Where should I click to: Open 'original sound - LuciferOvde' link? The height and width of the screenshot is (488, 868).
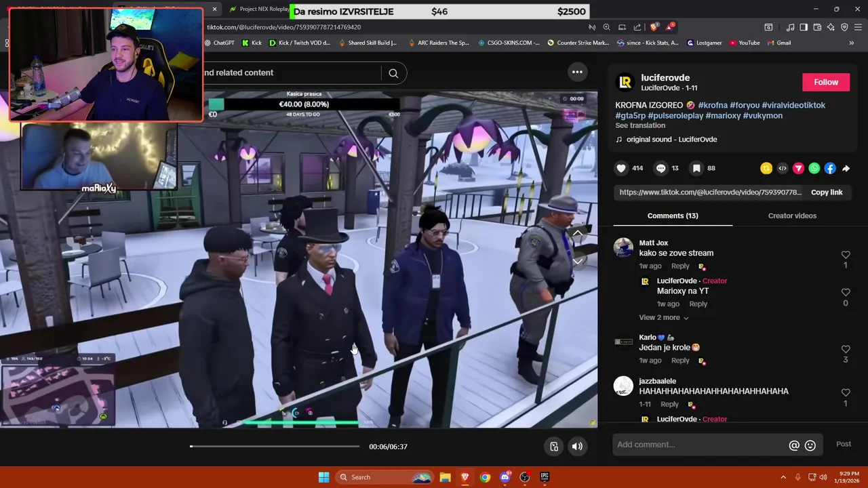(671, 140)
